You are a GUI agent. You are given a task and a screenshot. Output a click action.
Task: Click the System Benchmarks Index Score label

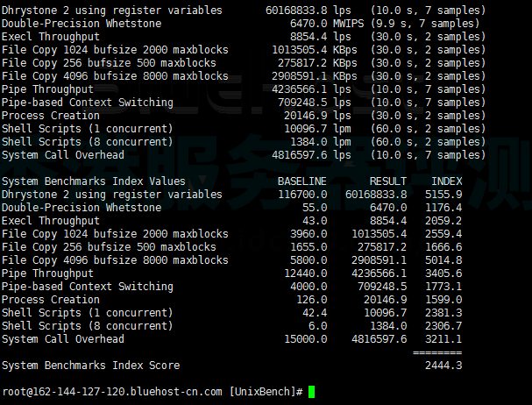(x=90, y=366)
